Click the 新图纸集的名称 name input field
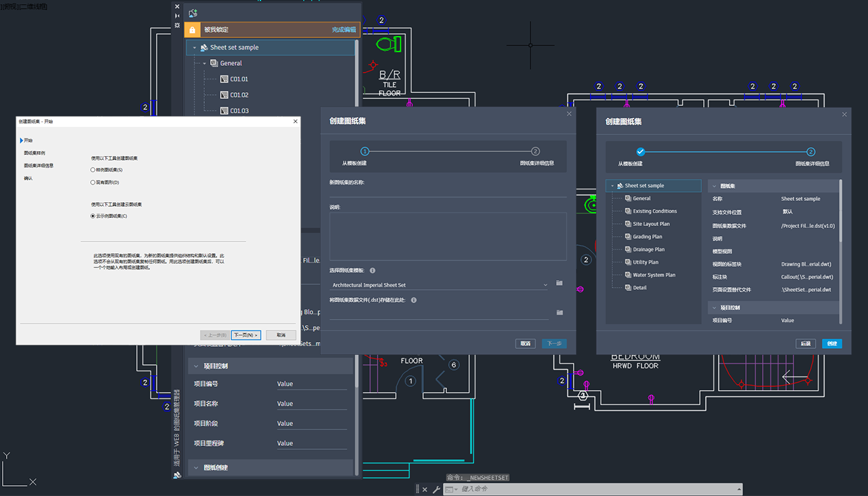 [448, 191]
